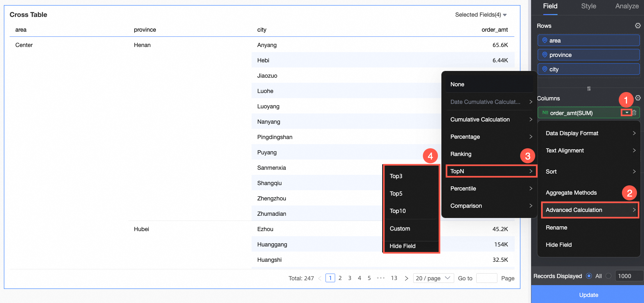Open the order_amt(SUM) field dropdown arrow
The height and width of the screenshot is (303, 644).
click(627, 113)
